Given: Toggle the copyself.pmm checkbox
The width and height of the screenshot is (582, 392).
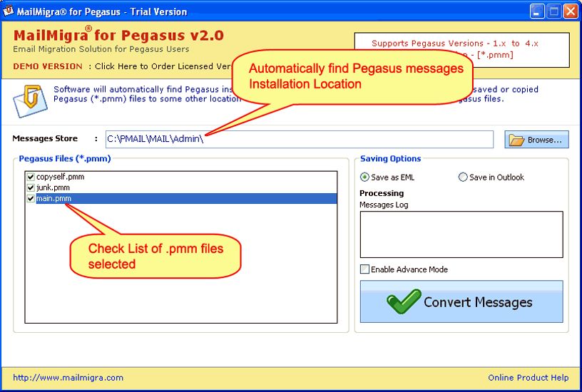Looking at the screenshot, I should click(x=31, y=177).
